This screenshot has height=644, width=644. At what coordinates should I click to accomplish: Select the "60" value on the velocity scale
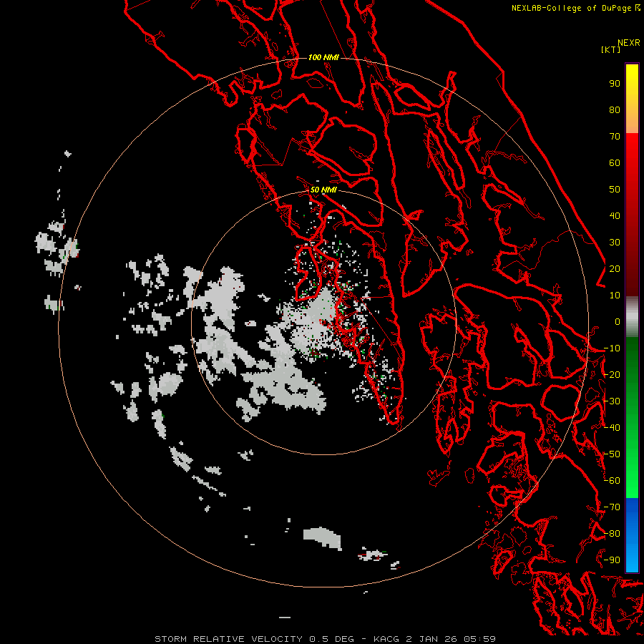[615, 163]
